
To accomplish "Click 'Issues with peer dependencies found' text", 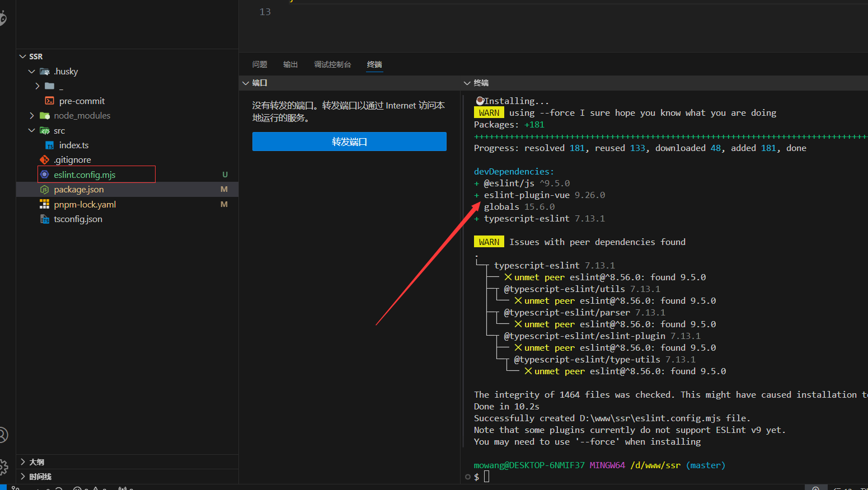I will click(597, 242).
